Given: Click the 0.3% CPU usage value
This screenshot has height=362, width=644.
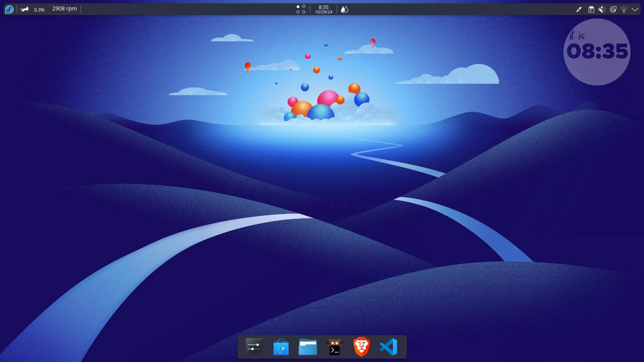Looking at the screenshot, I should point(39,10).
